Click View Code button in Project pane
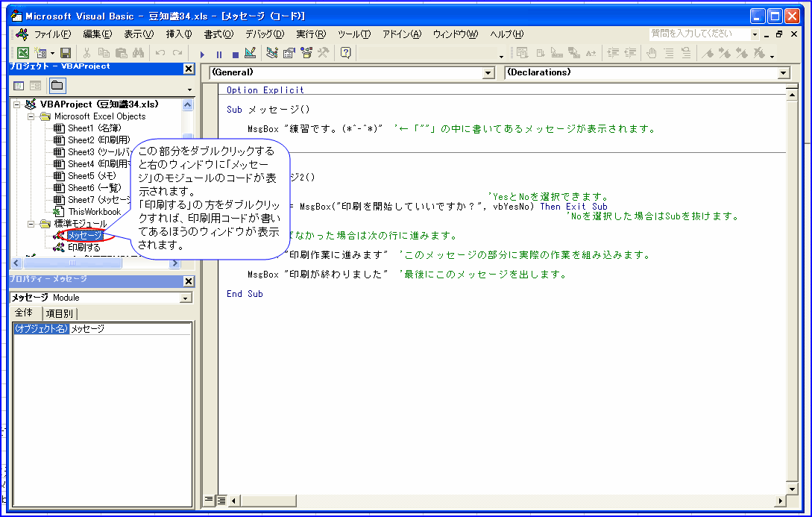 (x=19, y=86)
